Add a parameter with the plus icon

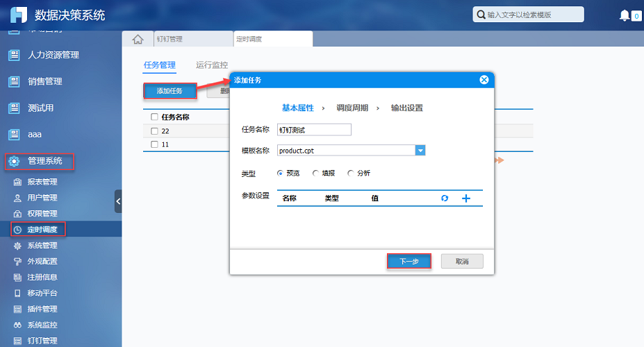(465, 198)
